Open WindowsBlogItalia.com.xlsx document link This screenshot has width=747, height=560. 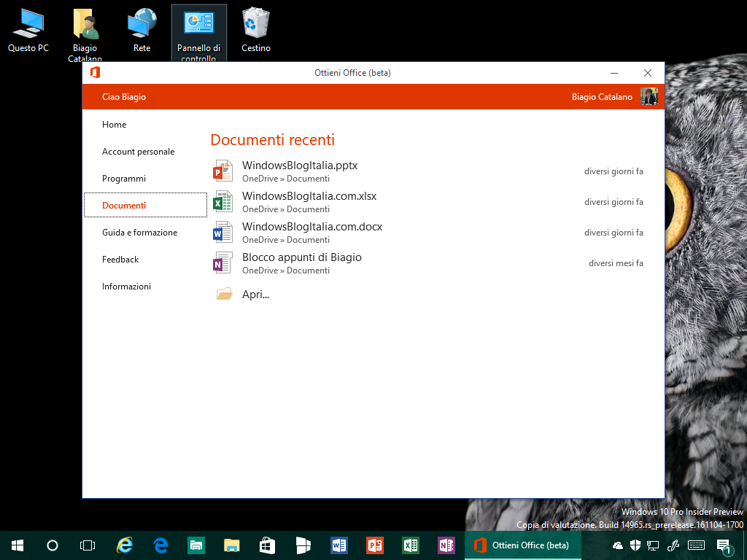point(309,195)
